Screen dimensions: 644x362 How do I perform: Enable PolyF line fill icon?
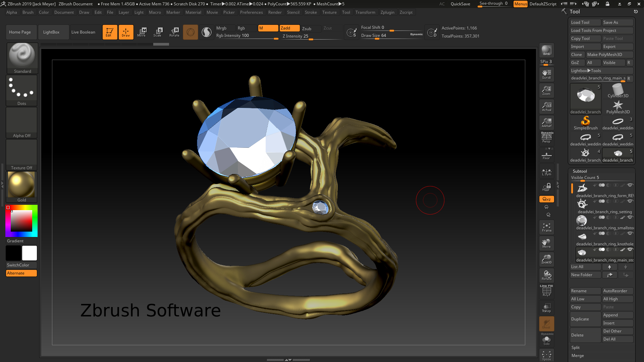click(x=546, y=291)
